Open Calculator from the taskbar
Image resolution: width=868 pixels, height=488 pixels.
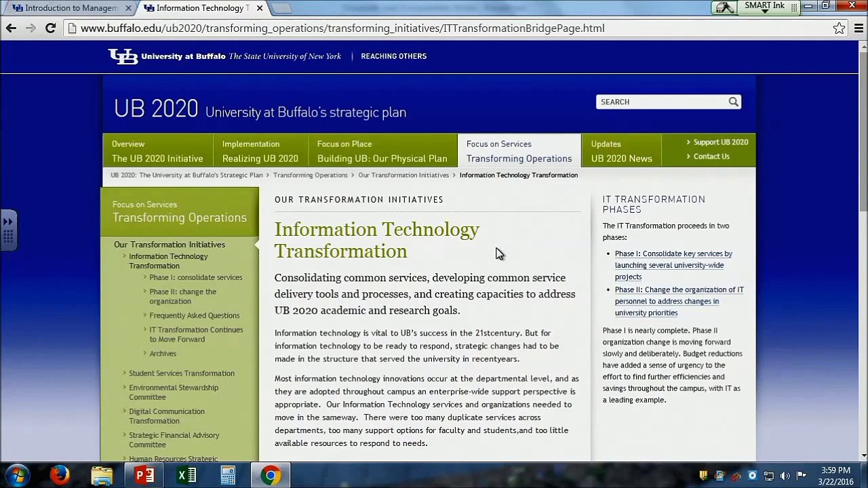pyautogui.click(x=228, y=475)
